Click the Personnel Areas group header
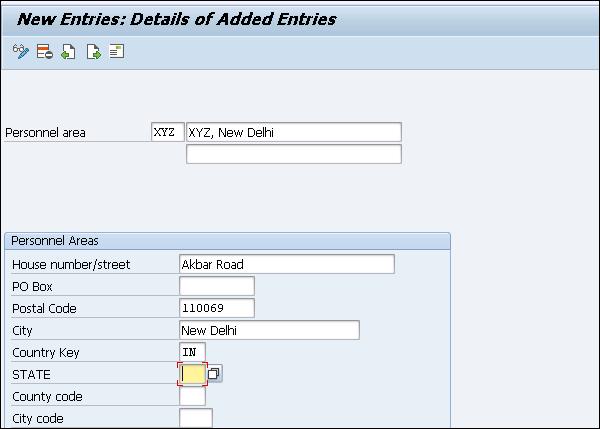This screenshot has height=429, width=600. pos(55,241)
